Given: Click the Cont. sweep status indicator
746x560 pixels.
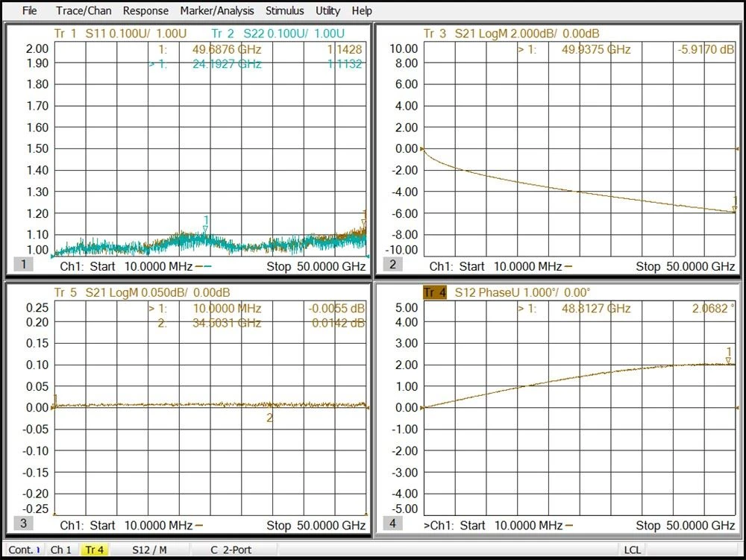Looking at the screenshot, I should [x=24, y=550].
